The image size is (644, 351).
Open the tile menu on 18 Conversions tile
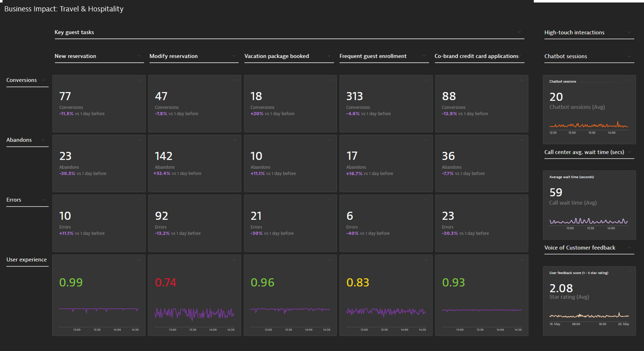[x=330, y=80]
